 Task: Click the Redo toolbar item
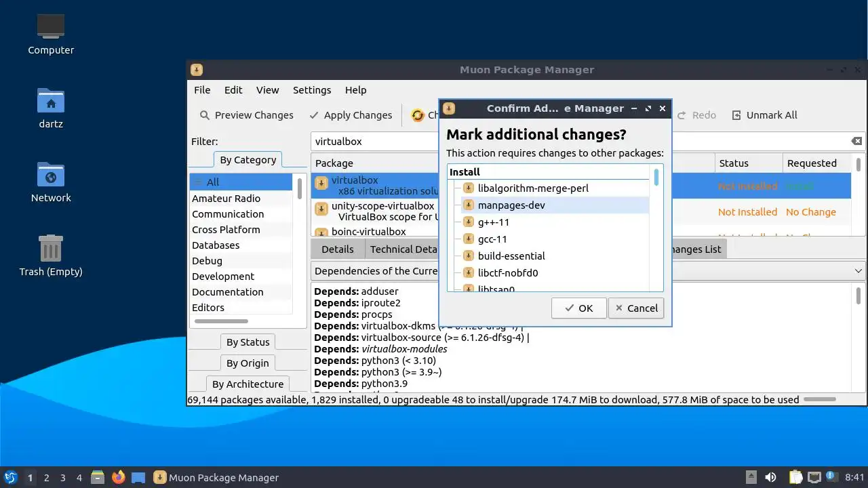pyautogui.click(x=696, y=115)
